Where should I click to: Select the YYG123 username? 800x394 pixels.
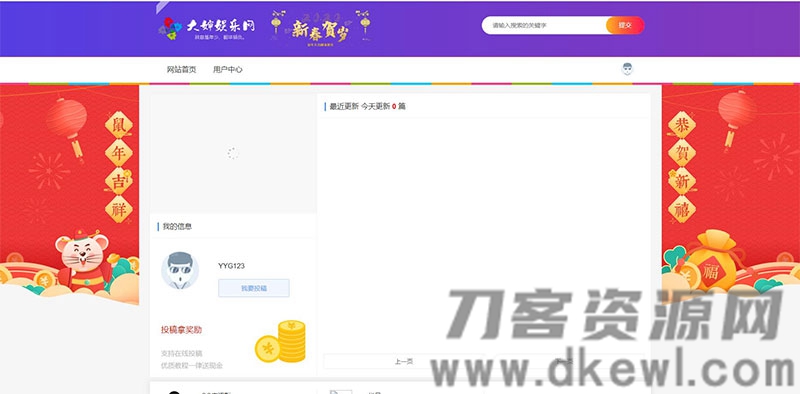pyautogui.click(x=231, y=266)
